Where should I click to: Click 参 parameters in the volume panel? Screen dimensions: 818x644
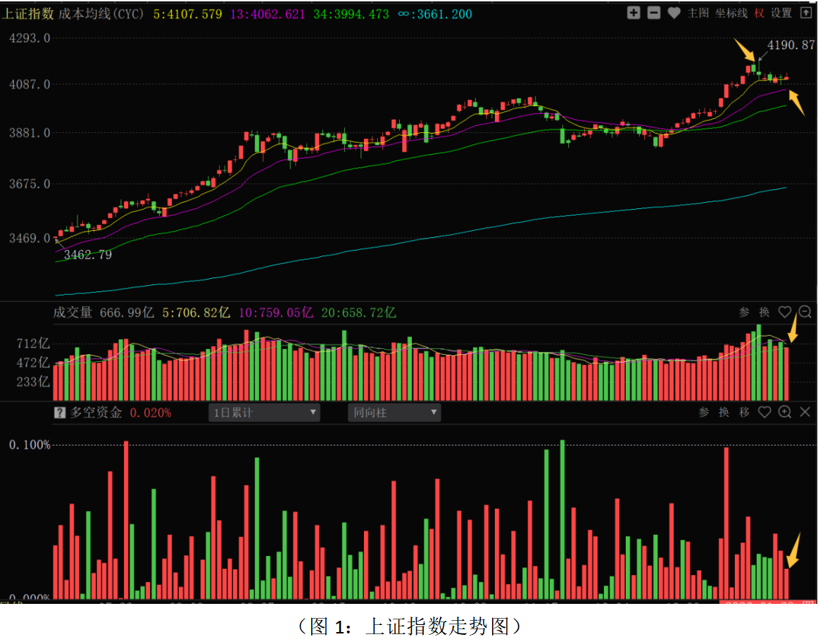[x=744, y=312]
